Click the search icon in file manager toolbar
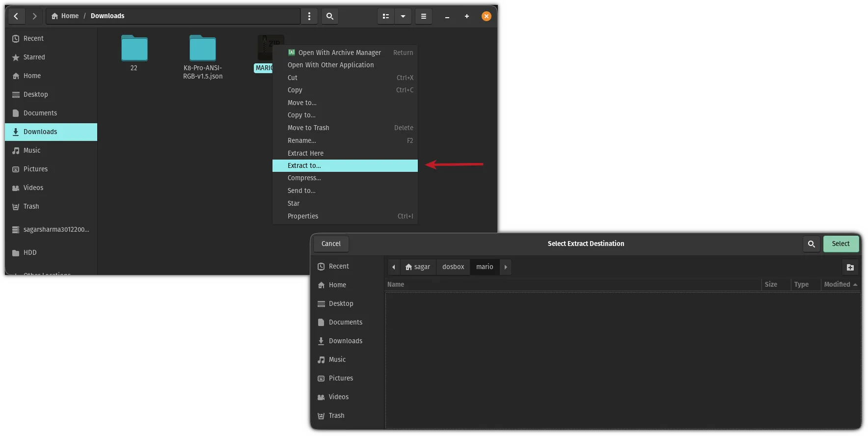The height and width of the screenshot is (436, 868). [x=330, y=16]
